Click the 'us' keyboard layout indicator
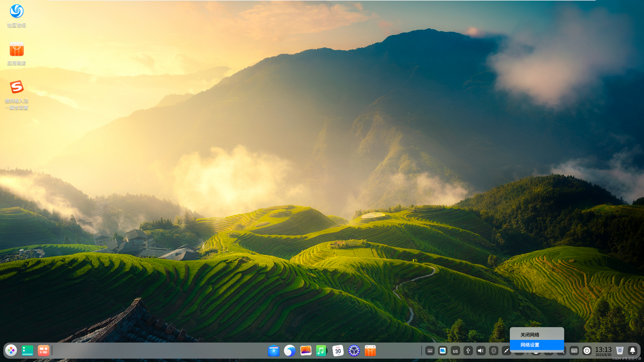The image size is (644, 362). click(455, 351)
